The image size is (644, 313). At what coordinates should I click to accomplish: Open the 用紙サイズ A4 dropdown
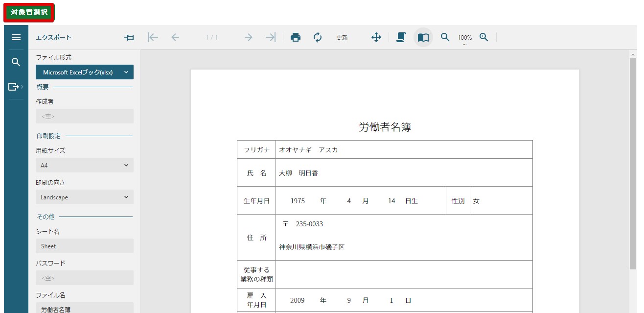pos(85,165)
